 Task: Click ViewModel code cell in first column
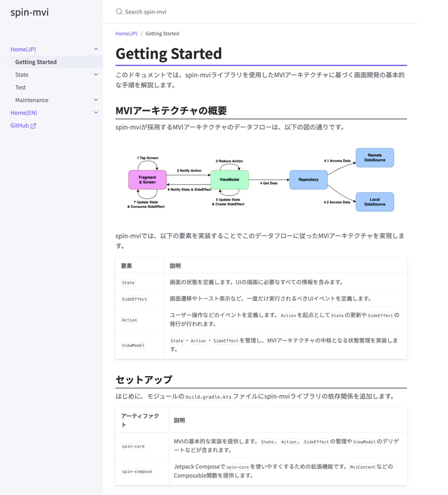[x=133, y=345]
